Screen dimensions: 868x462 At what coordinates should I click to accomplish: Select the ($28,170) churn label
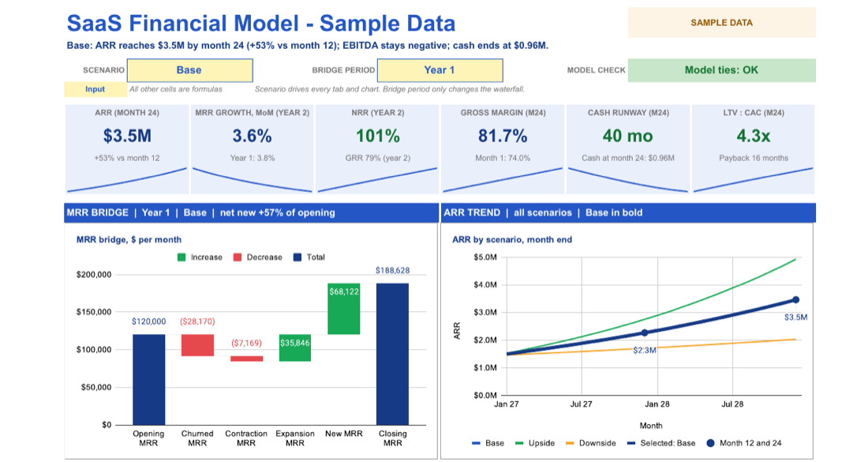[197, 321]
